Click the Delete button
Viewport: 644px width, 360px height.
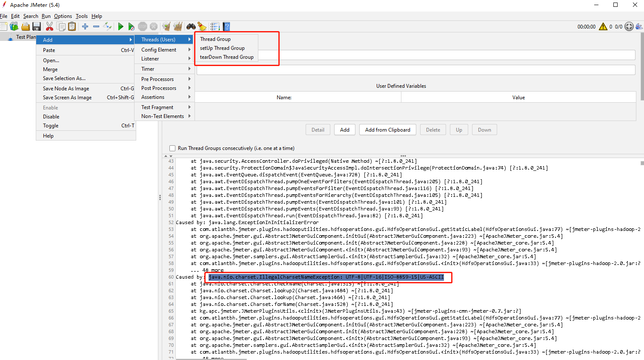pos(433,130)
